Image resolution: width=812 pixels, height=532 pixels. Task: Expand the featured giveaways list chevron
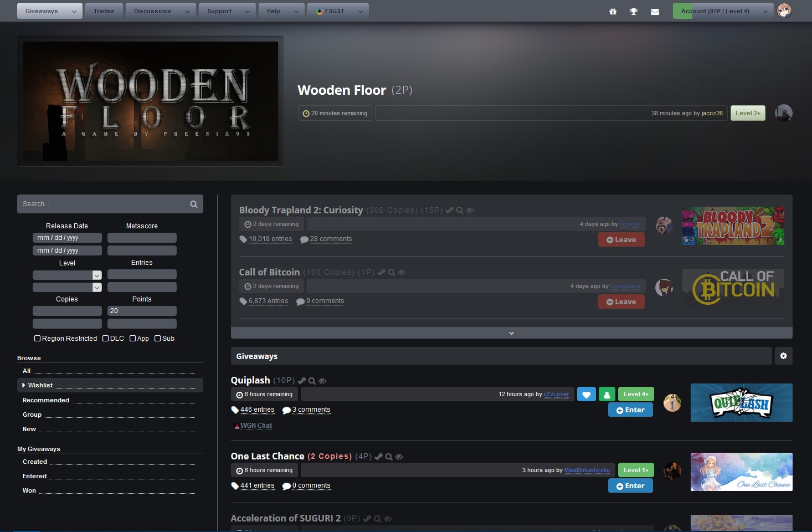pos(511,332)
